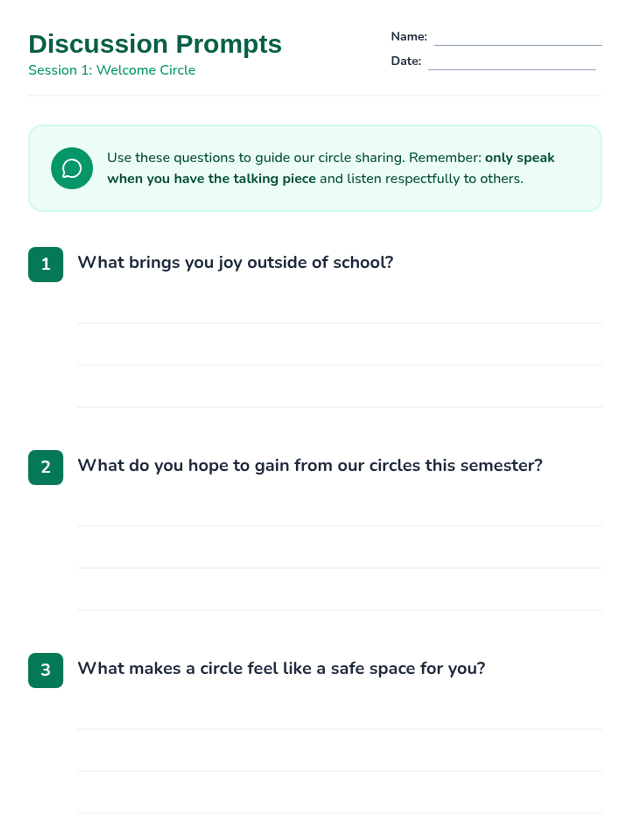630x840 pixels.
Task: Click the speech bubble icon
Action: pos(72,169)
